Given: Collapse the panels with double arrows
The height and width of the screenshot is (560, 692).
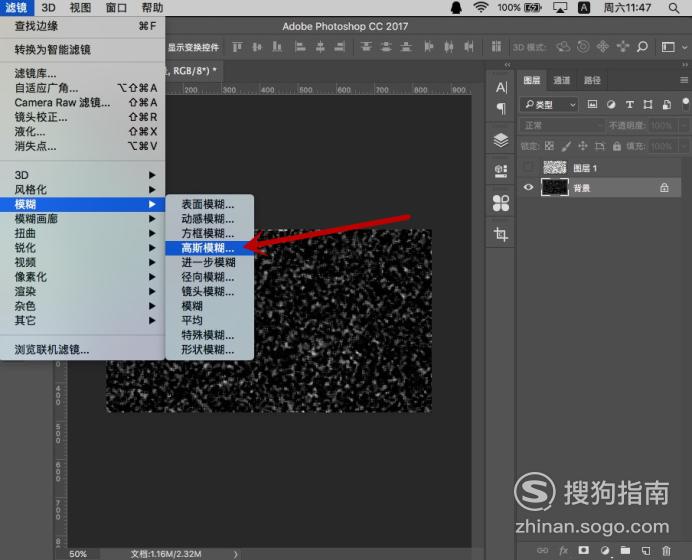Looking at the screenshot, I should point(684,65).
